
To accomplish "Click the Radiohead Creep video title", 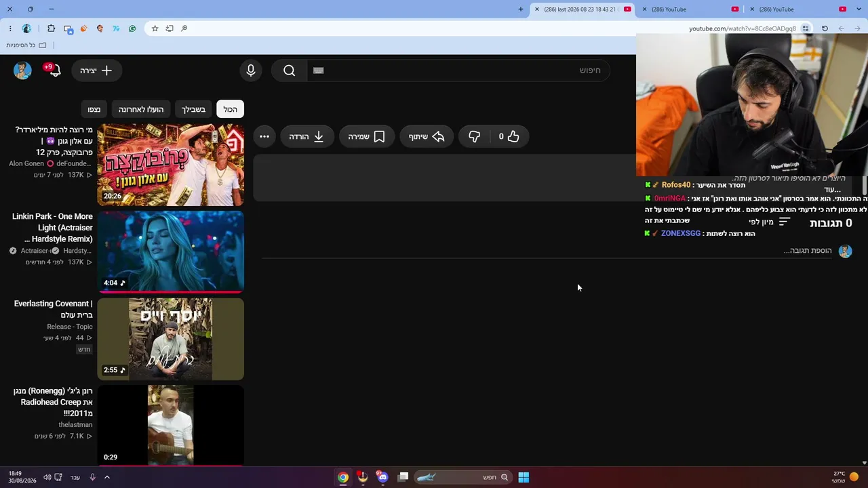I will click(x=53, y=402).
